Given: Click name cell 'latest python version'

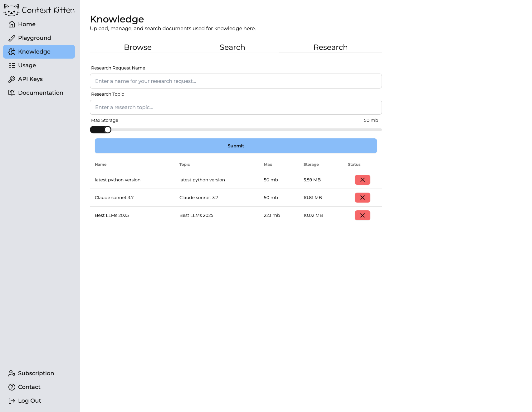Looking at the screenshot, I should click(x=118, y=180).
